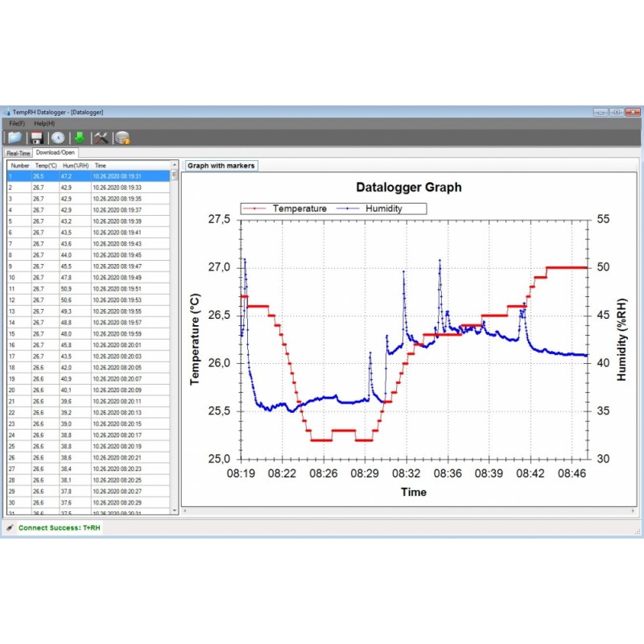Click the clock icon in toolbar
This screenshot has height=644, width=644.
point(58,138)
